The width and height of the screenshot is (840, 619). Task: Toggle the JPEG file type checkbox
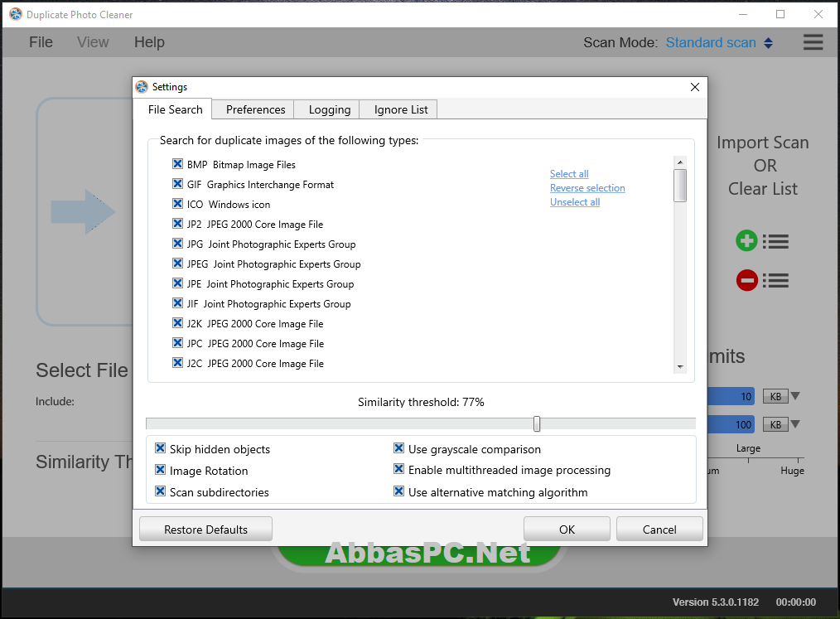(178, 264)
